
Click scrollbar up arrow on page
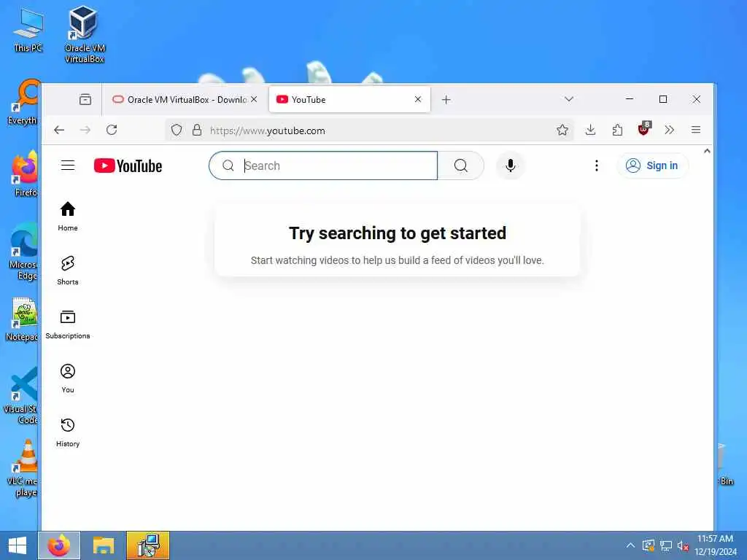707,151
